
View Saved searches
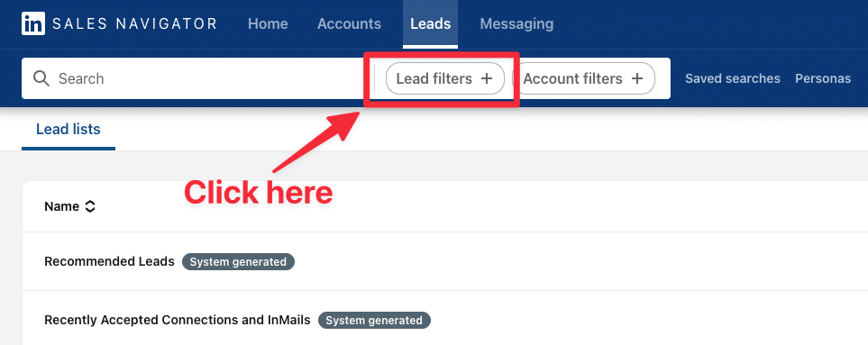click(733, 78)
